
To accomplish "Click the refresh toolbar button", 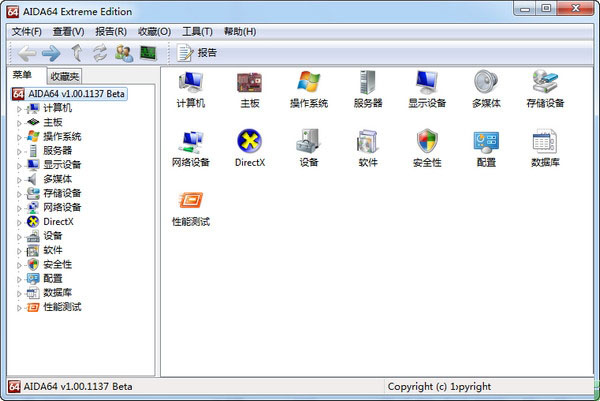I will [x=100, y=52].
